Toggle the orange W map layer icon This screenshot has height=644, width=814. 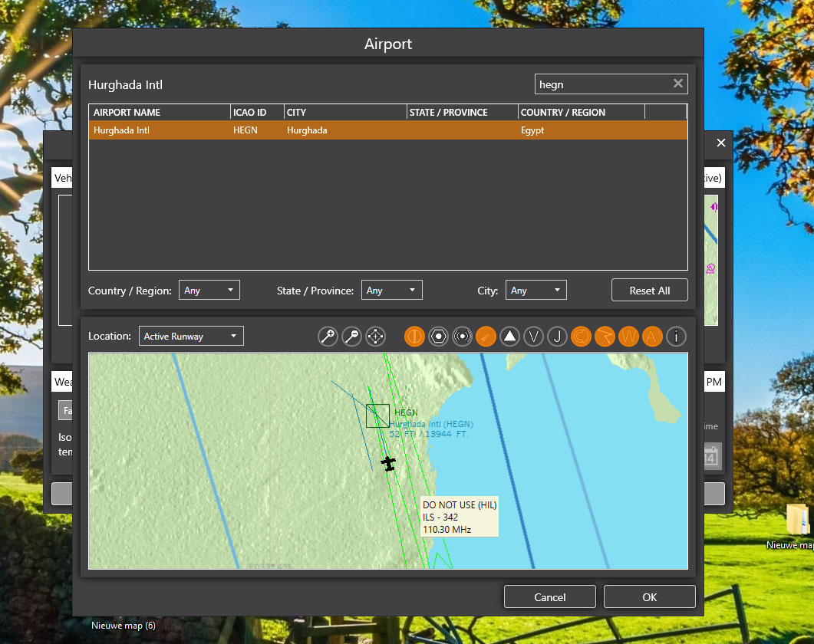(x=628, y=337)
